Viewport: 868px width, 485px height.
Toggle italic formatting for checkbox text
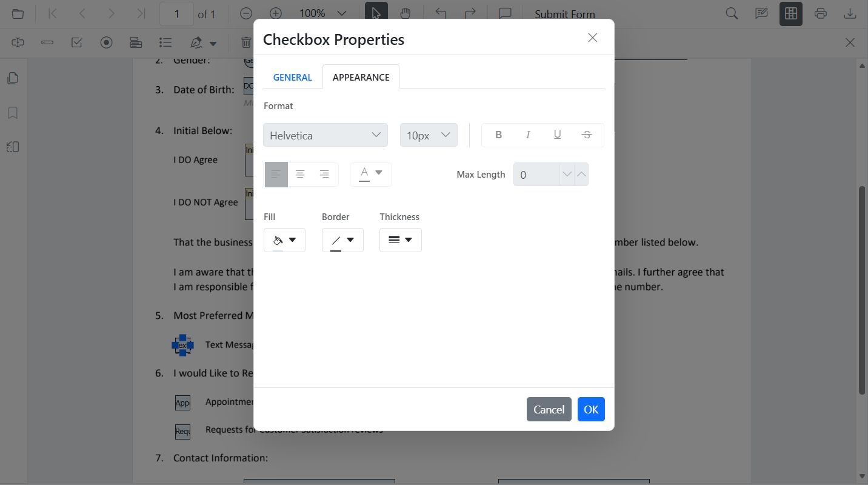[x=528, y=134]
